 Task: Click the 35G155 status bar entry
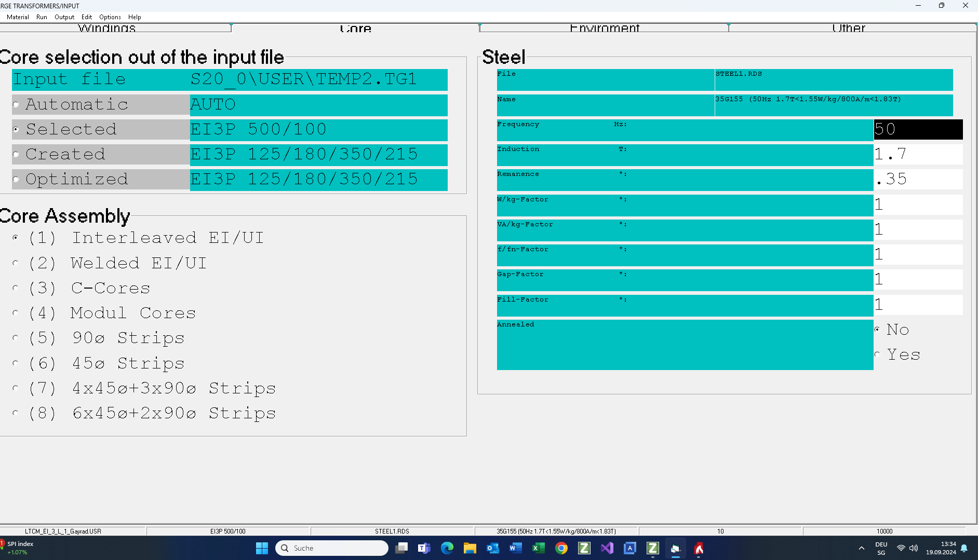[x=556, y=531]
